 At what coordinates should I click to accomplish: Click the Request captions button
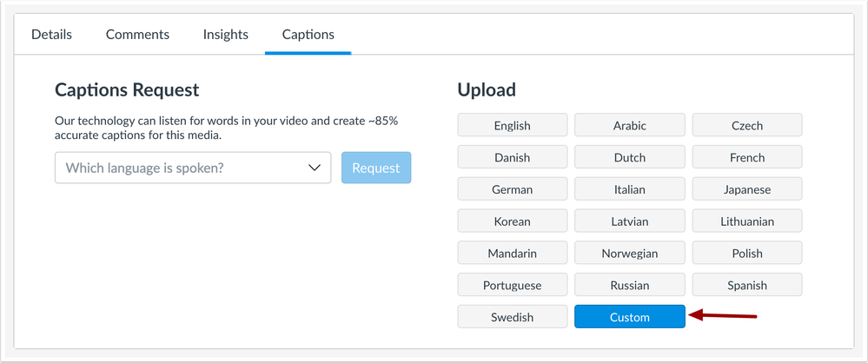click(376, 168)
